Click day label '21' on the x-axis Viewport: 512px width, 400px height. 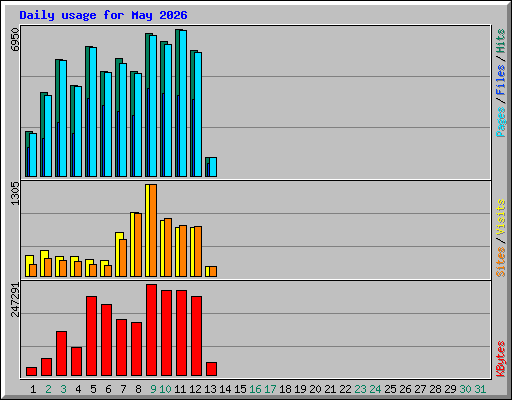(330, 389)
